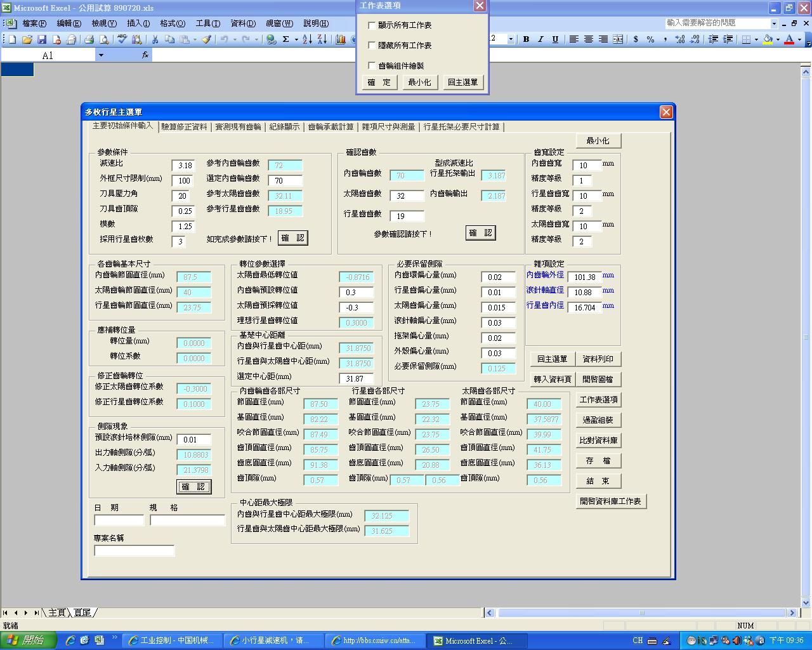This screenshot has height=650, width=812.
Task: Select the 頁面 sheet tab
Action: click(82, 613)
